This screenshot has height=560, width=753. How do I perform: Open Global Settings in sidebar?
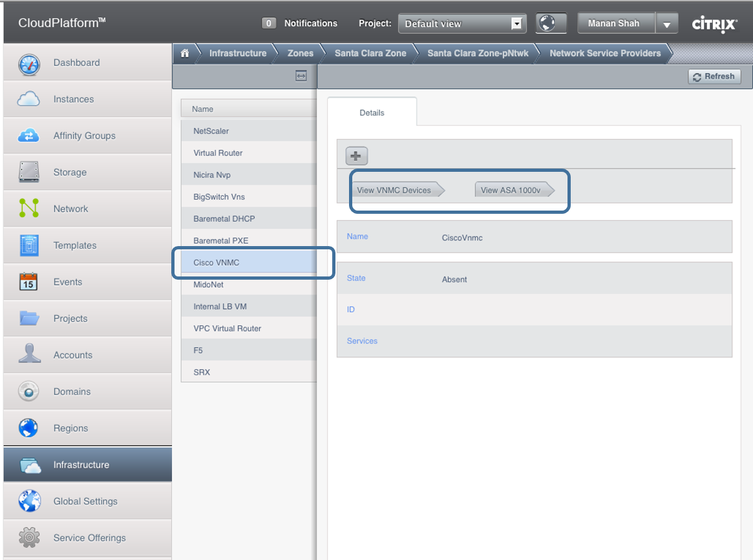tap(85, 501)
